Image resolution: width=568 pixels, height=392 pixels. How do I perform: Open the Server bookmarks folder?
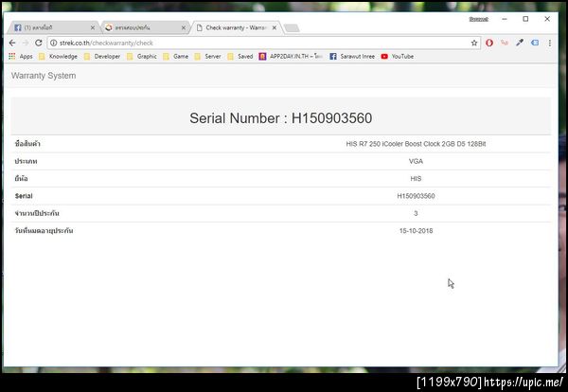point(208,56)
